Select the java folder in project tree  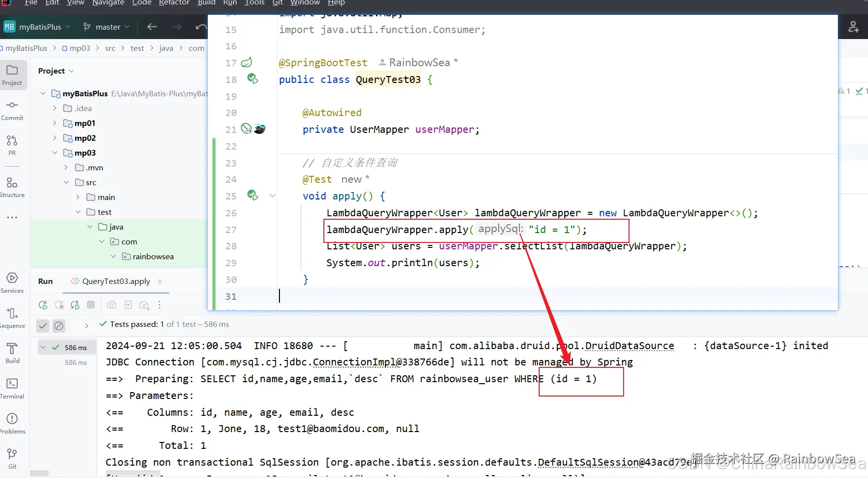(x=117, y=227)
